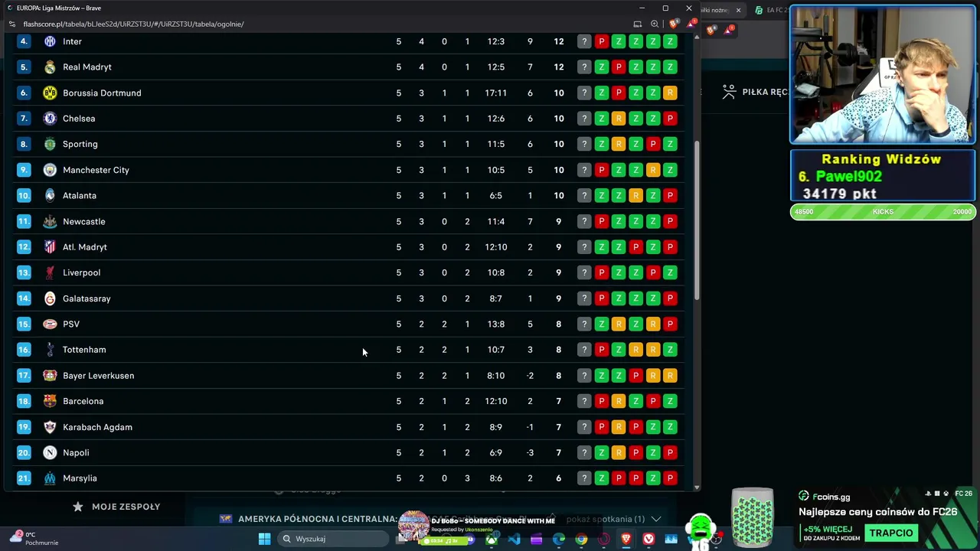
Task: Select the Atalanta crest icon
Action: [x=50, y=195]
